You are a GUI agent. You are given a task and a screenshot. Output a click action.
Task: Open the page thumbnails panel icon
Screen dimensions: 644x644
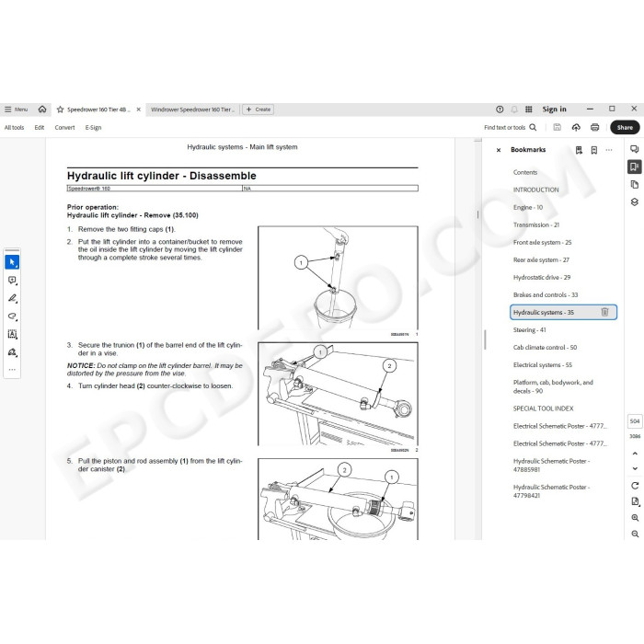[635, 184]
